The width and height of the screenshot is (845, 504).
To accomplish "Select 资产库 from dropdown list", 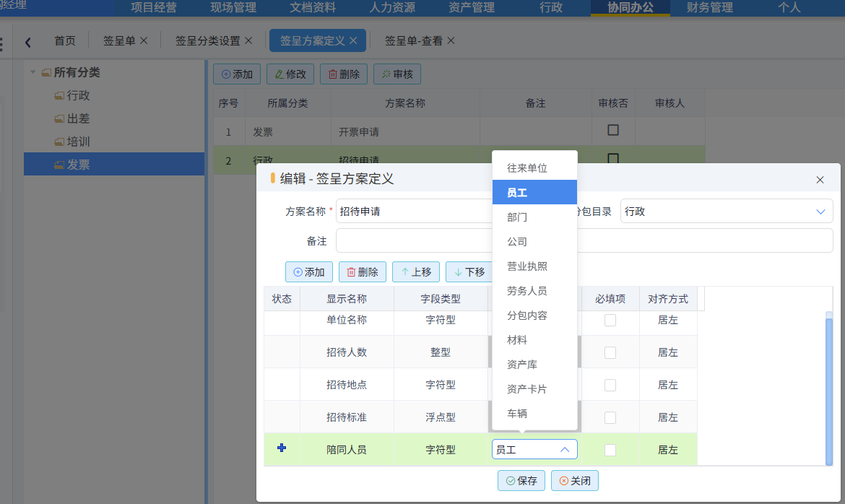I will (x=534, y=365).
